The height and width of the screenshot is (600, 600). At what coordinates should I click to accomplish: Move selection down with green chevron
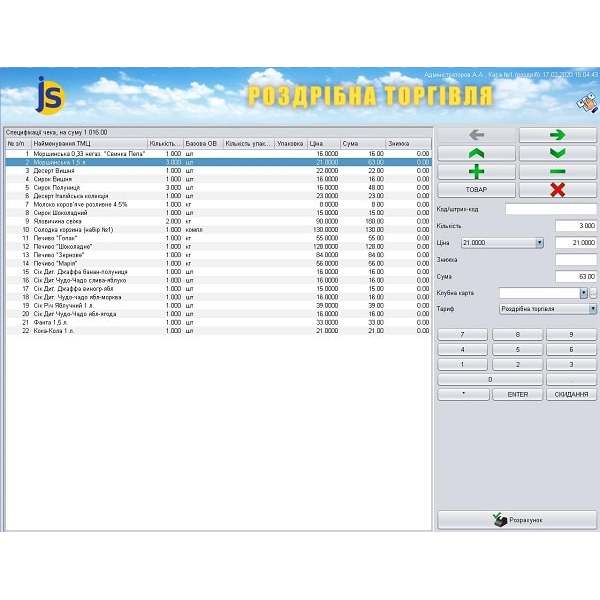coord(557,153)
